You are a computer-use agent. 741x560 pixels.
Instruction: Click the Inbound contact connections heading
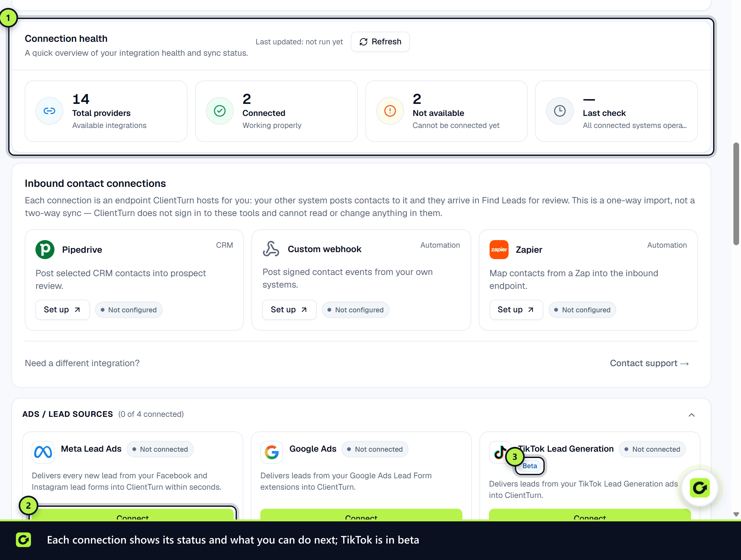[x=95, y=183]
